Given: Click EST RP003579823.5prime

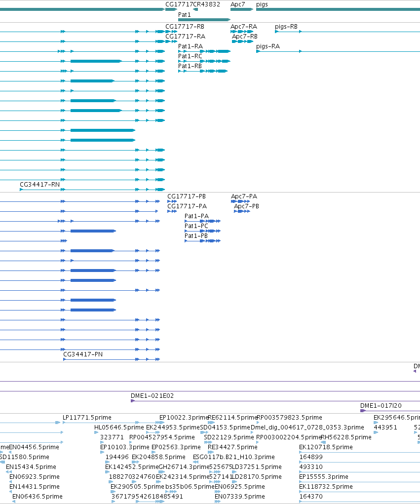Looking at the screenshot, I should point(289,418).
